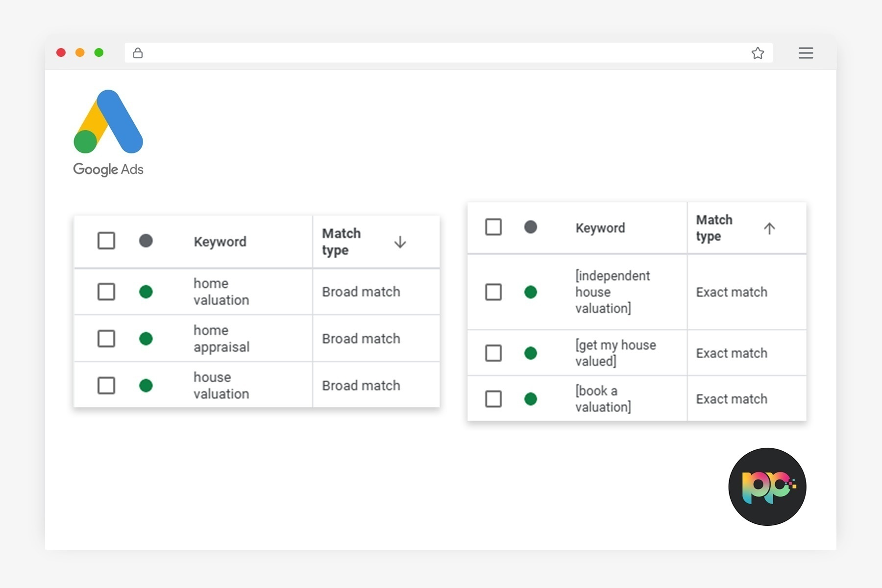Click the descending sort arrow on Match type
The width and height of the screenshot is (882, 588).
pyautogui.click(x=400, y=242)
